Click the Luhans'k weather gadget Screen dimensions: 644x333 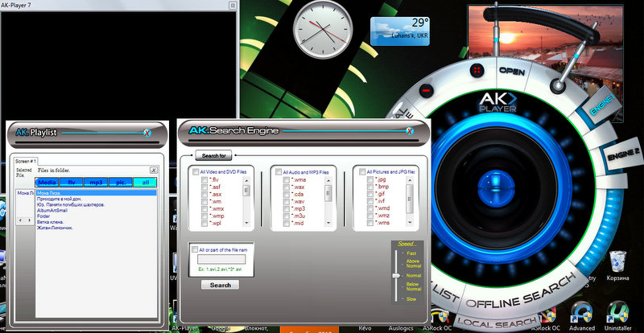coord(400,31)
